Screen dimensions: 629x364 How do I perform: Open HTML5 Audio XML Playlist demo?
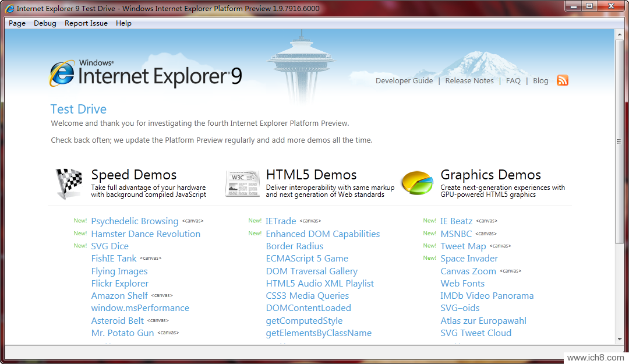(320, 283)
